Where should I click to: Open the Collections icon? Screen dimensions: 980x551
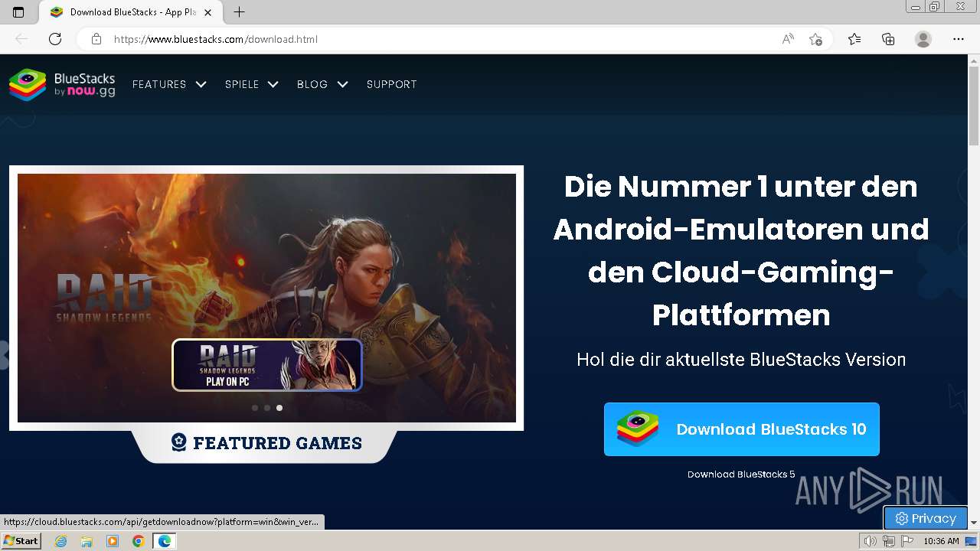[888, 39]
